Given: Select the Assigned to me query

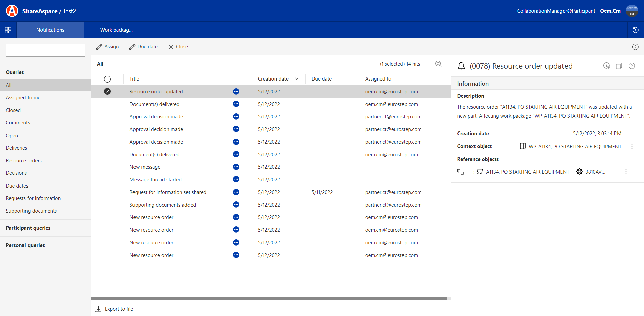Looking at the screenshot, I should tap(23, 98).
